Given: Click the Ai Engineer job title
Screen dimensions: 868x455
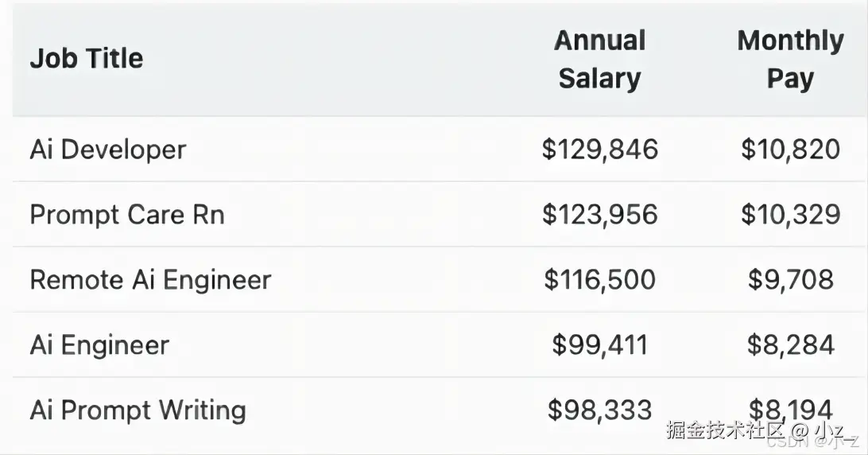Looking at the screenshot, I should tap(99, 345).
